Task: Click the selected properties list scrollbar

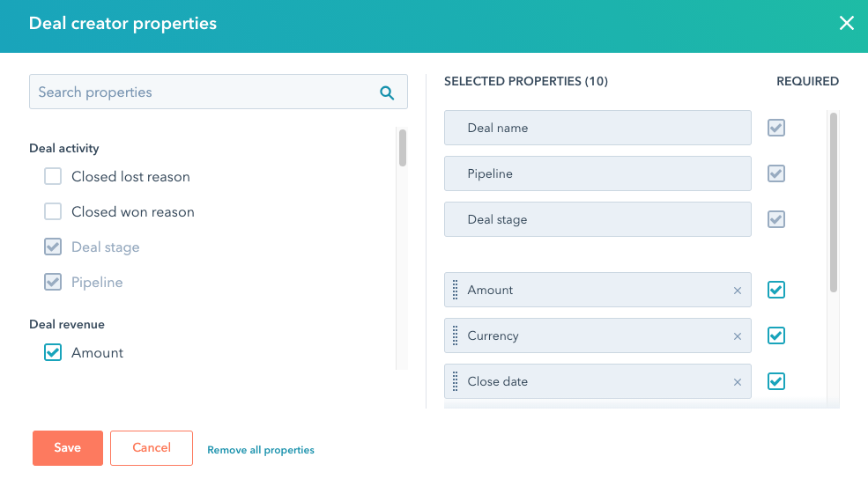Action: tap(834, 203)
